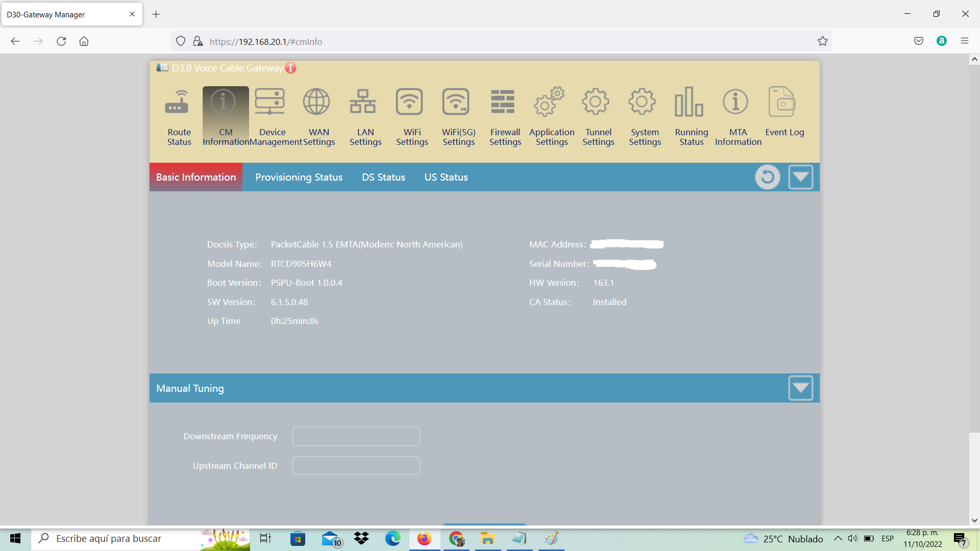Collapse the Manual Tuning section
980x551 pixels.
[x=800, y=388]
